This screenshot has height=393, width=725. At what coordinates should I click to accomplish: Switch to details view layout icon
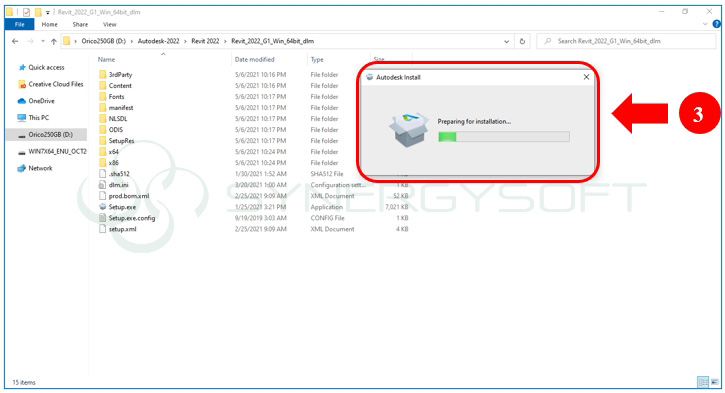click(703, 382)
